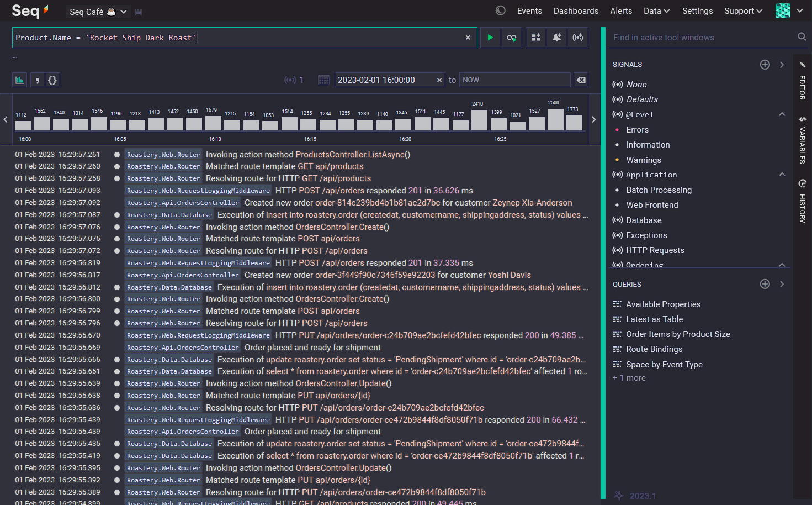Image resolution: width=812 pixels, height=505 pixels.
Task: Click the create alert bell icon
Action: (557, 38)
